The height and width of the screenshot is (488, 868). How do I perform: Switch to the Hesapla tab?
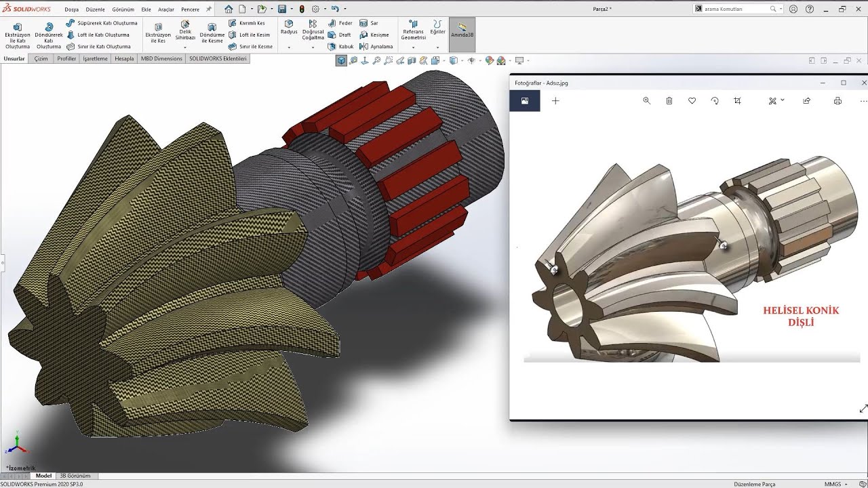click(124, 59)
